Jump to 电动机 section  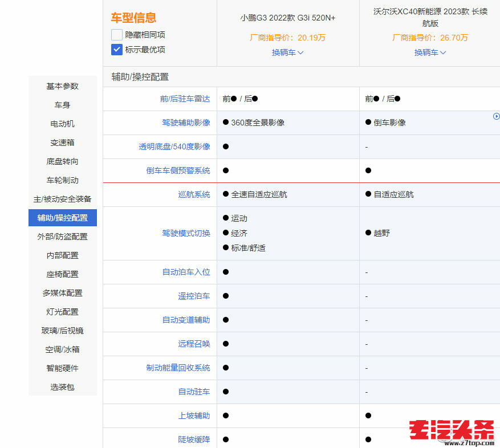click(63, 124)
